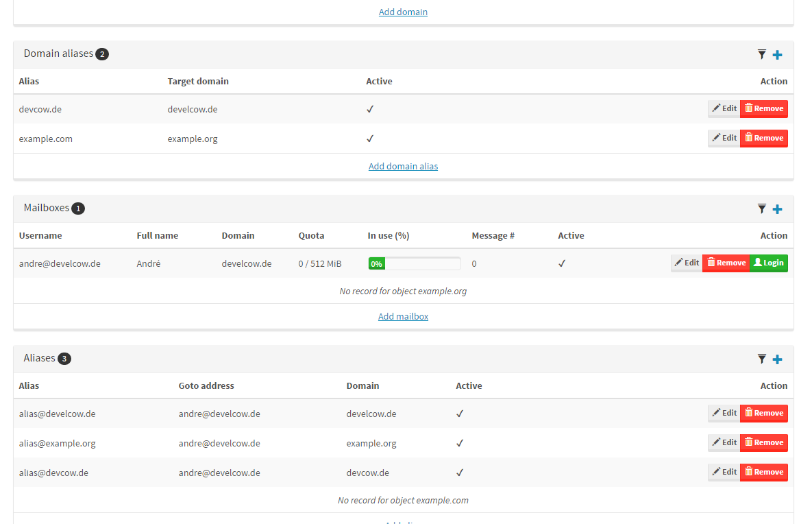Sort aliases by Goto address column
Screen dimensions: 812x524
point(206,385)
